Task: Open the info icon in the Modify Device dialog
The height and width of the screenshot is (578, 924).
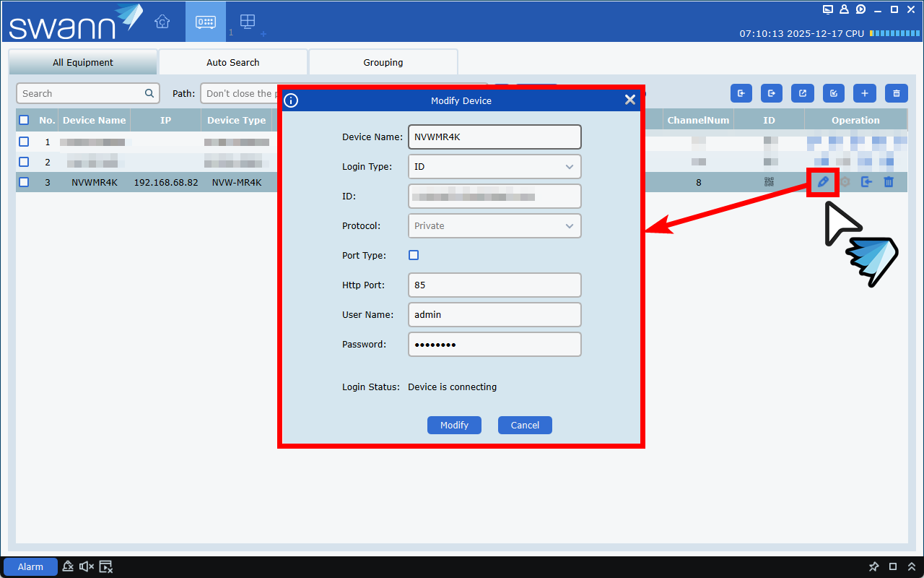Action: pos(291,100)
